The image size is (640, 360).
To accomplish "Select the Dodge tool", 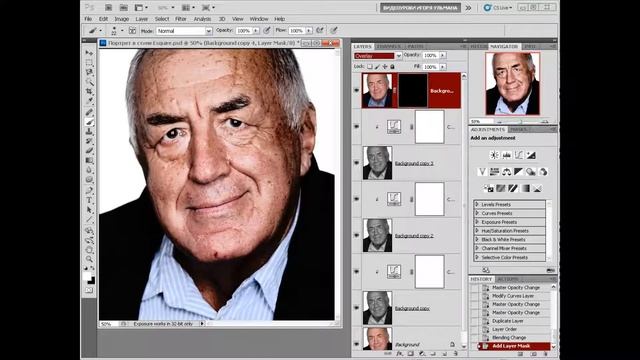I will tap(89, 180).
